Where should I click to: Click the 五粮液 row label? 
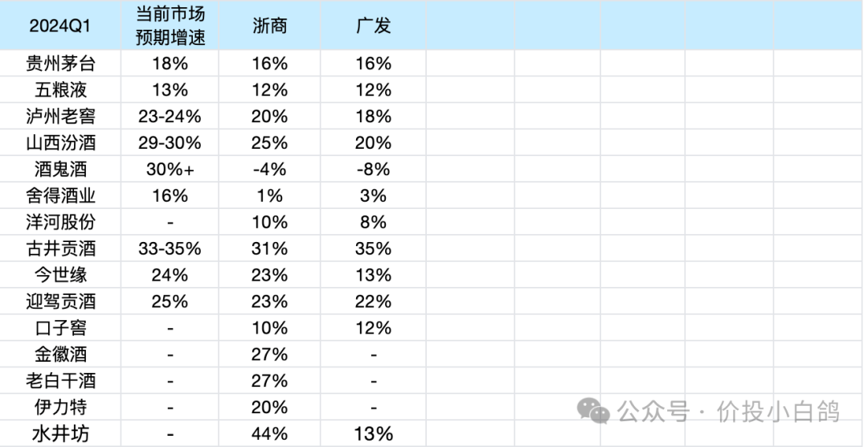point(60,90)
